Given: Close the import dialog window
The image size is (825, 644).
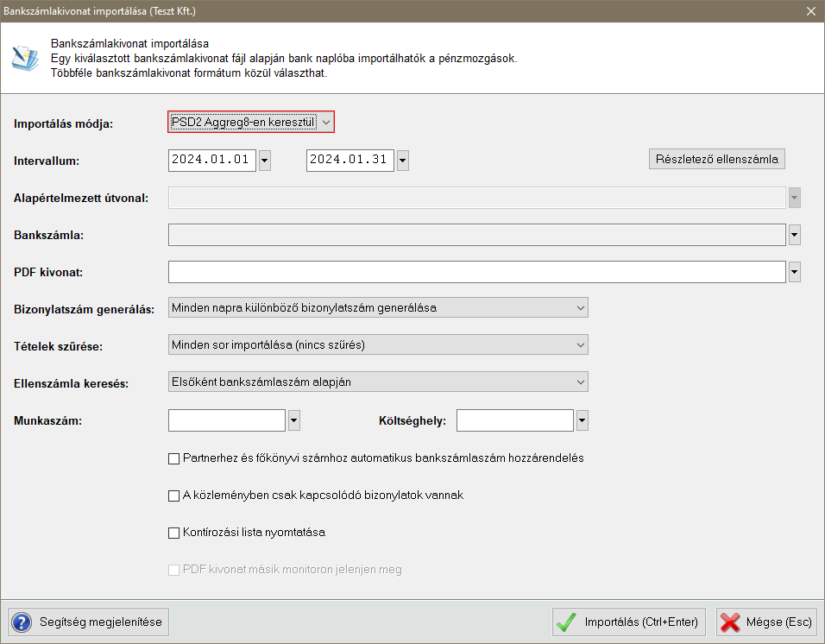Looking at the screenshot, I should [x=810, y=11].
